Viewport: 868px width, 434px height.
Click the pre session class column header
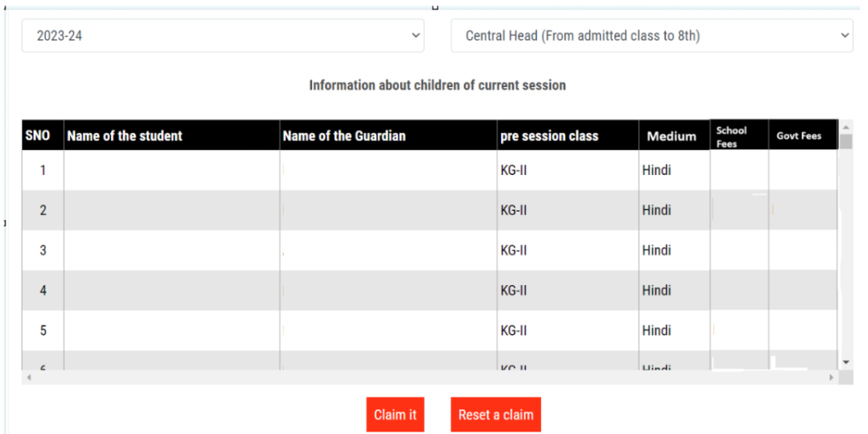[549, 136]
